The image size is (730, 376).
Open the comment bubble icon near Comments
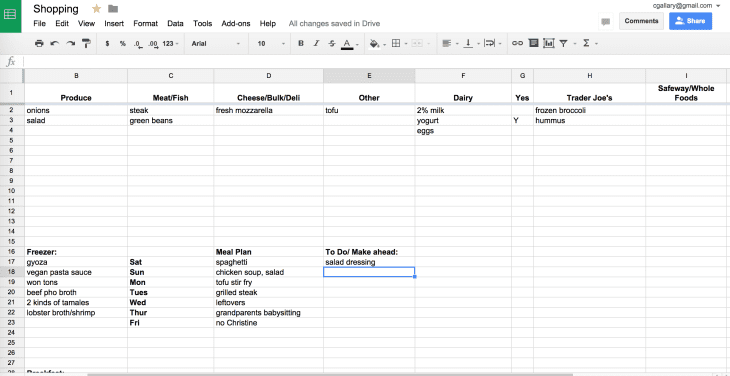[606, 21]
